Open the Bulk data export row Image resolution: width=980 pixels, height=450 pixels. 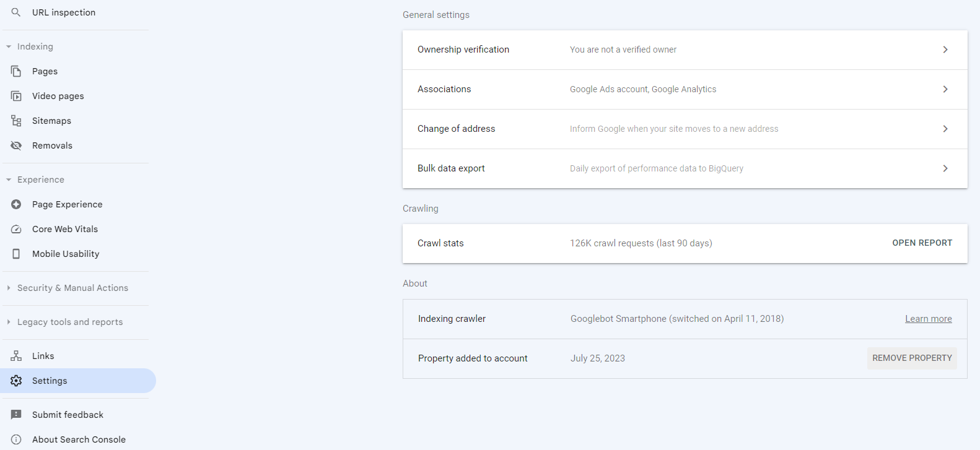tap(685, 168)
